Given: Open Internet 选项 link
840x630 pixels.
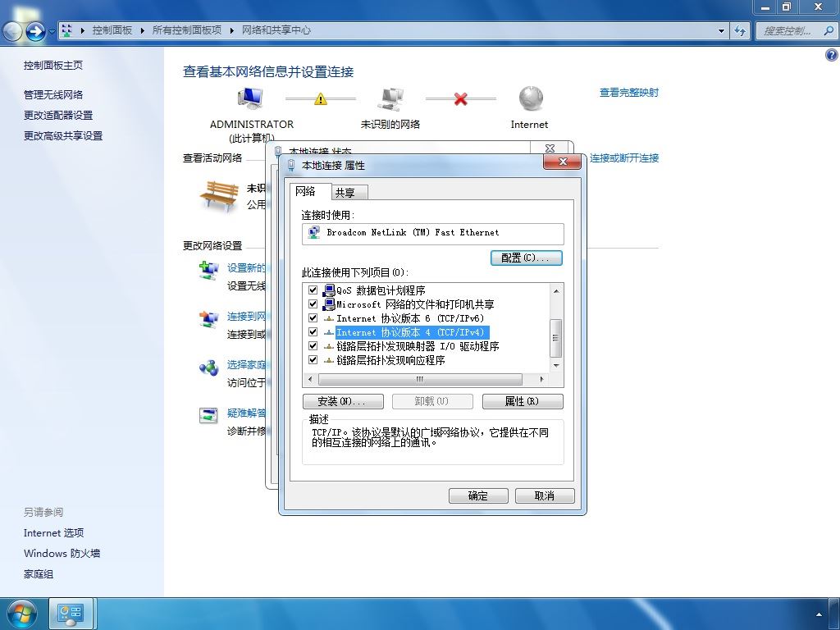Looking at the screenshot, I should tap(53, 533).
